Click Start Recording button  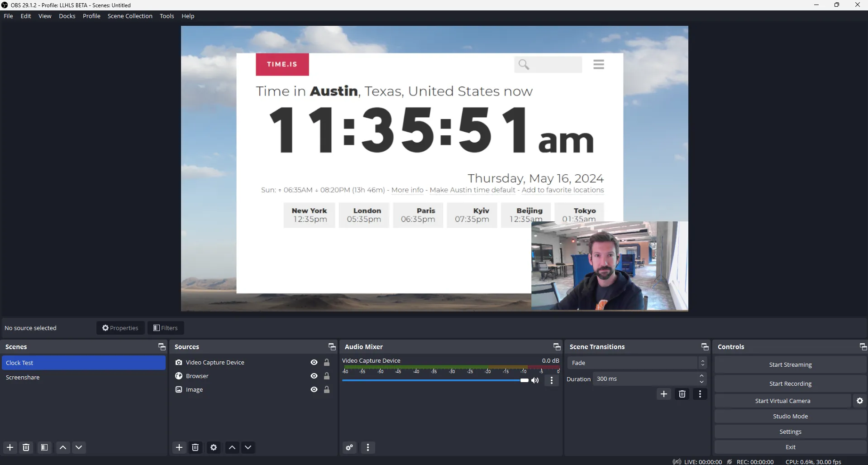coord(790,384)
